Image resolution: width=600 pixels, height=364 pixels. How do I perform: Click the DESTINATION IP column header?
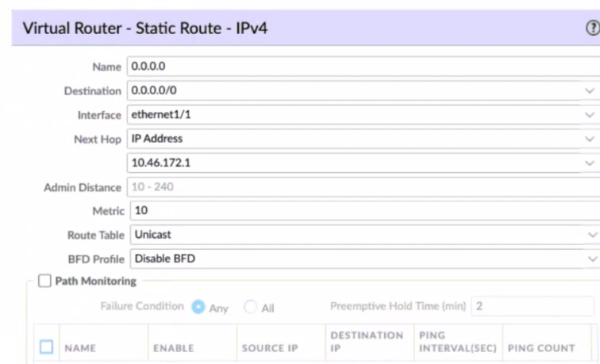[367, 341]
